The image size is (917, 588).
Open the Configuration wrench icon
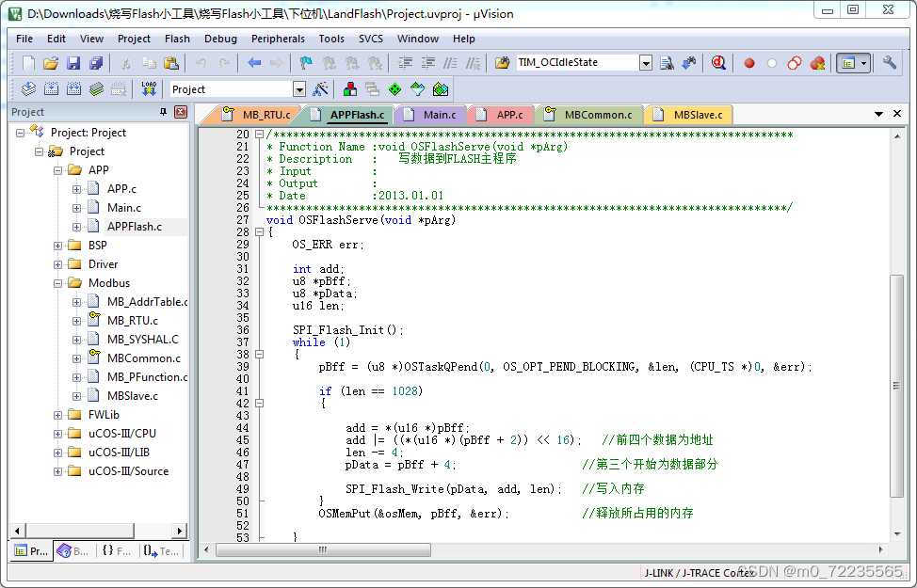[890, 62]
